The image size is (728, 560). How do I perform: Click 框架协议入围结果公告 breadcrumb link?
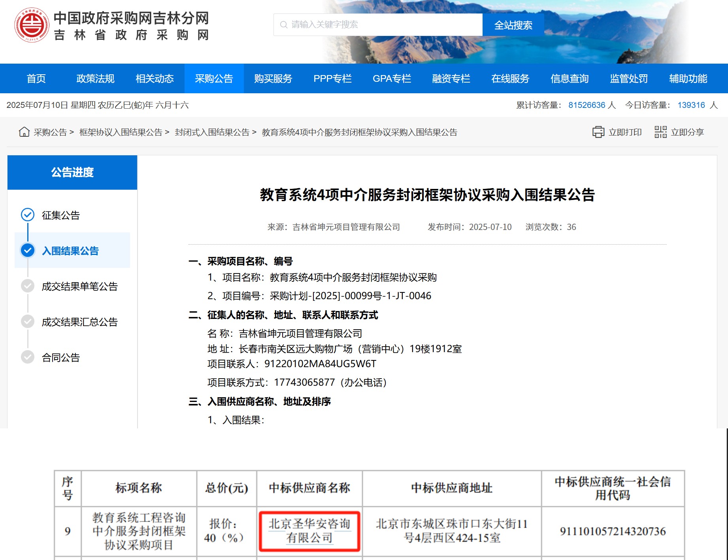[121, 132]
